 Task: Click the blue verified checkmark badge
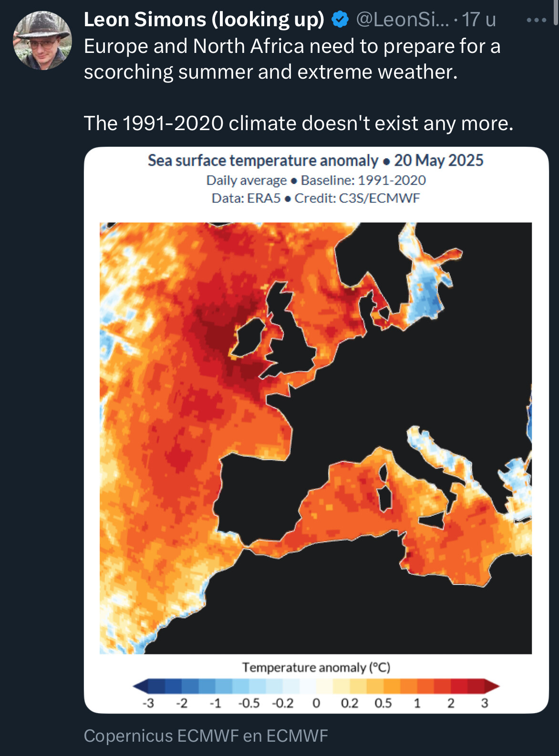click(340, 20)
